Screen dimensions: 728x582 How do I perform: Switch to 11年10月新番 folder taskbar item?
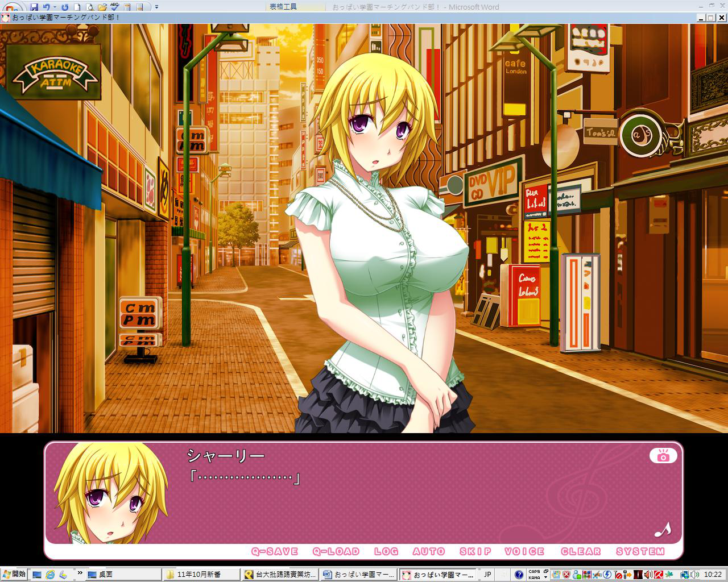(x=202, y=575)
